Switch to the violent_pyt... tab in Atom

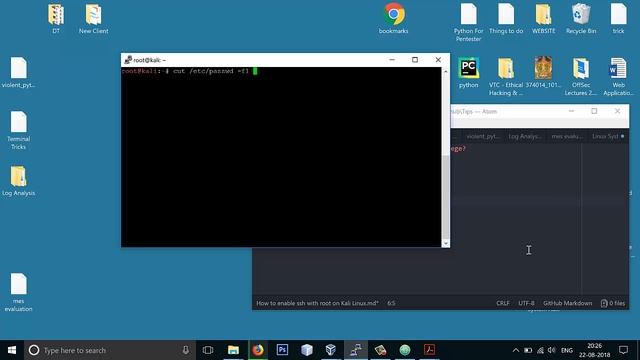482,136
